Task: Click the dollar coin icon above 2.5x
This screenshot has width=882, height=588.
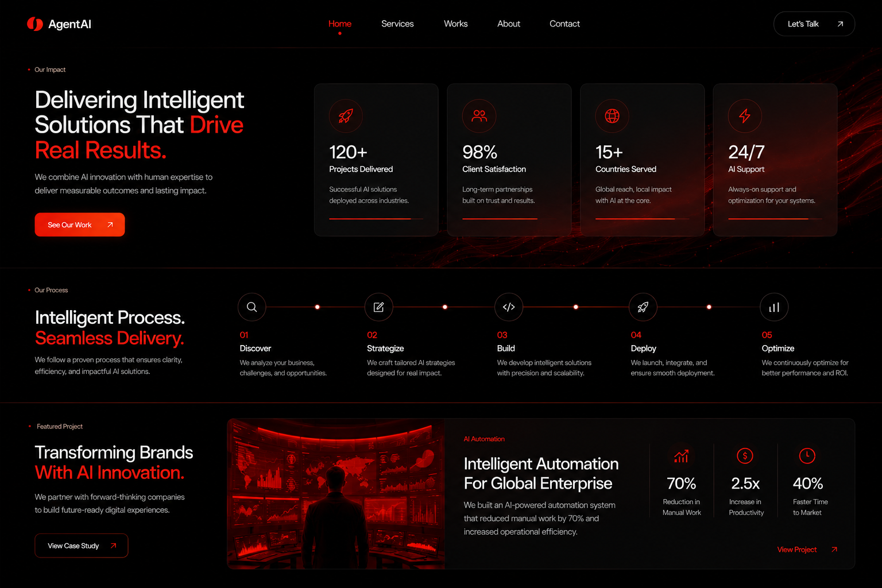Action: (745, 456)
